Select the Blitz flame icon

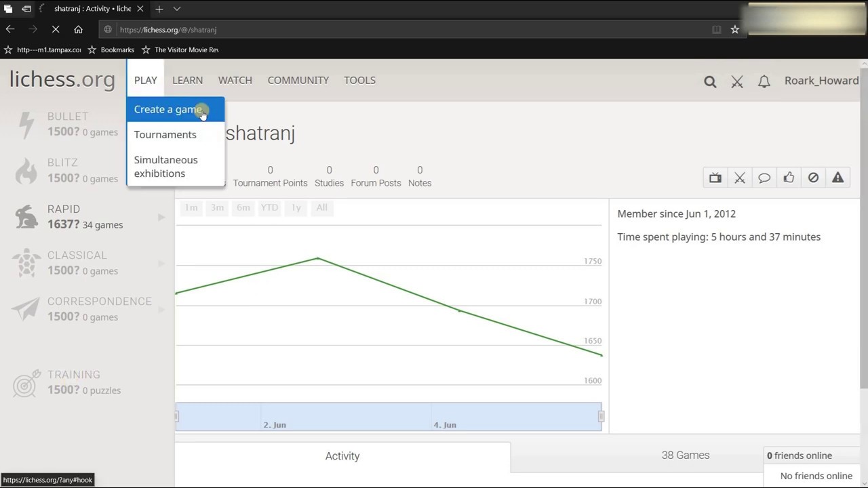coord(26,171)
